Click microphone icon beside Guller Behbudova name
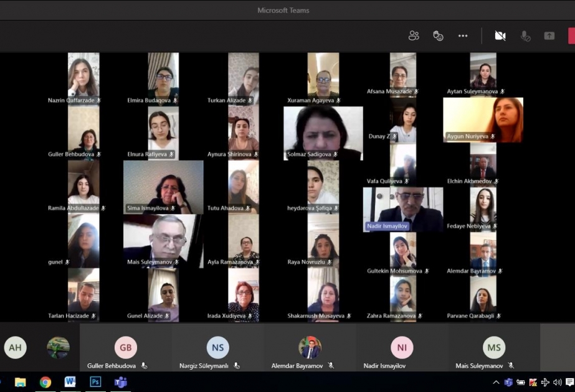This screenshot has height=392, width=575. point(144,366)
